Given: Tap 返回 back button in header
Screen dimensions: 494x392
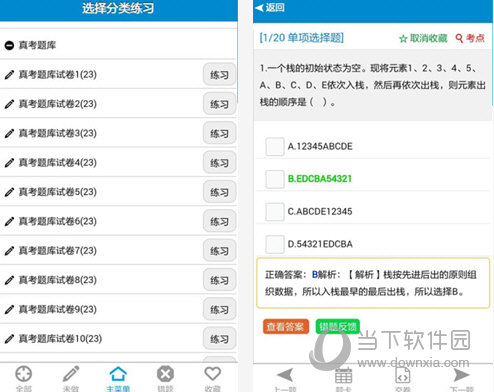Looking at the screenshot, I should click(270, 8).
